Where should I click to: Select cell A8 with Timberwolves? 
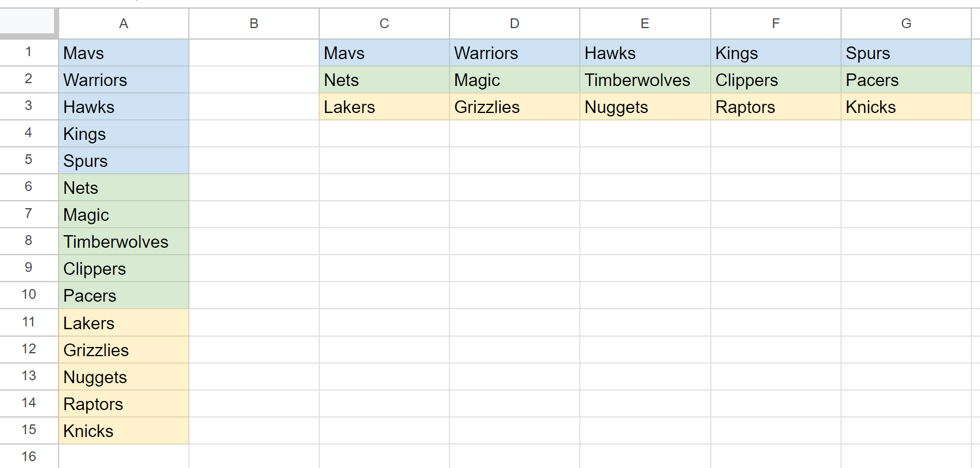click(x=123, y=241)
